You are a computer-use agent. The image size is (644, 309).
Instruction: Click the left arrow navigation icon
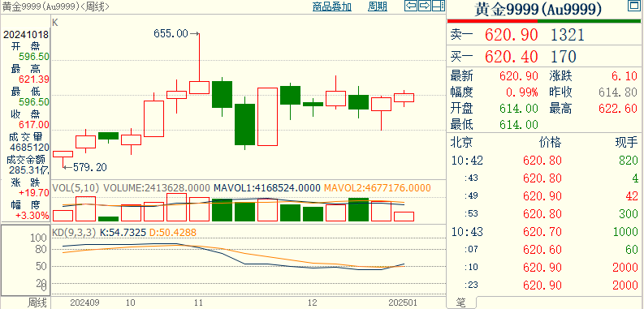(411, 6)
